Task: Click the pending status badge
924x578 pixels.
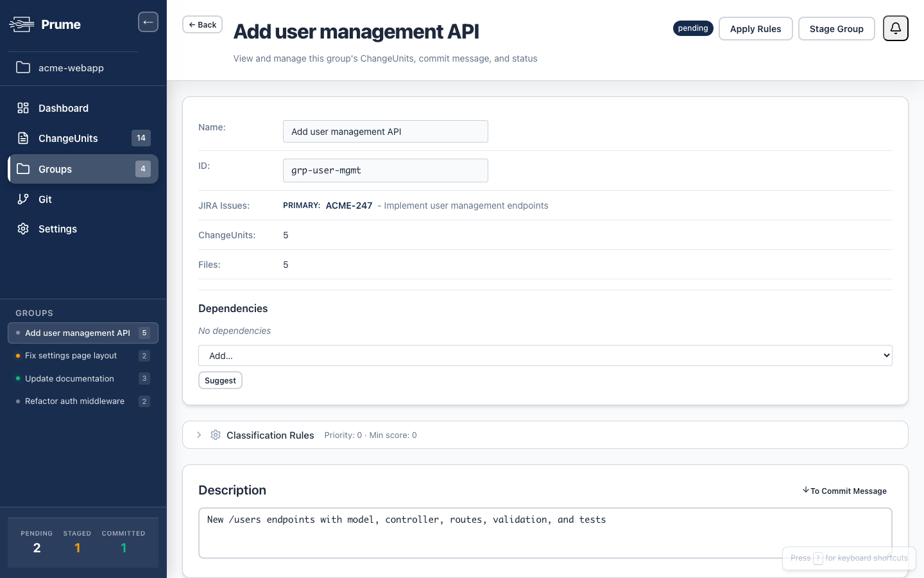Action: (x=693, y=28)
